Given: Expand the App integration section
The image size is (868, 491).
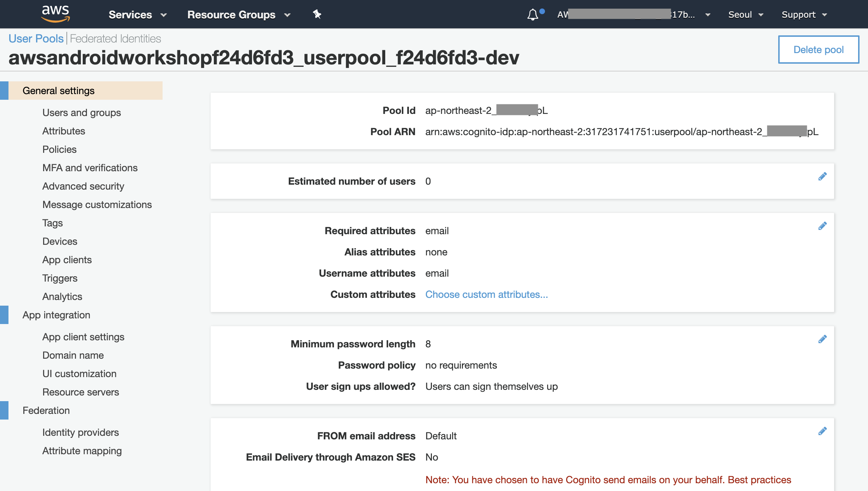Looking at the screenshot, I should click(x=56, y=314).
